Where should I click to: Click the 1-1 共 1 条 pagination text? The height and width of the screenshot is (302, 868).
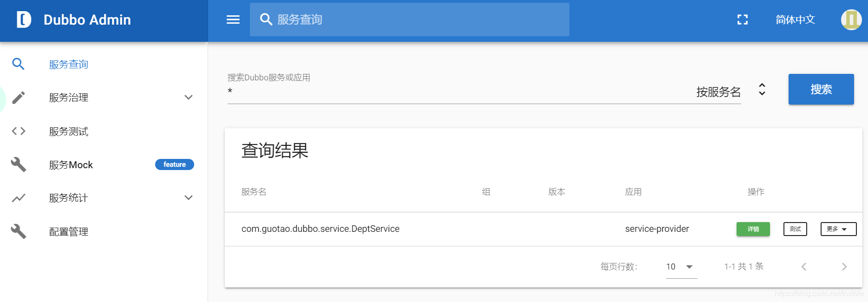pyautogui.click(x=744, y=267)
